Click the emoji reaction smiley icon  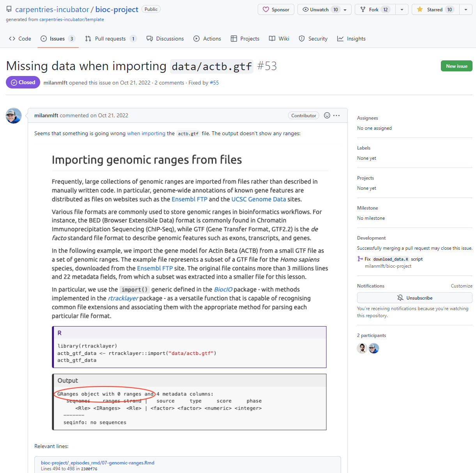pos(327,115)
